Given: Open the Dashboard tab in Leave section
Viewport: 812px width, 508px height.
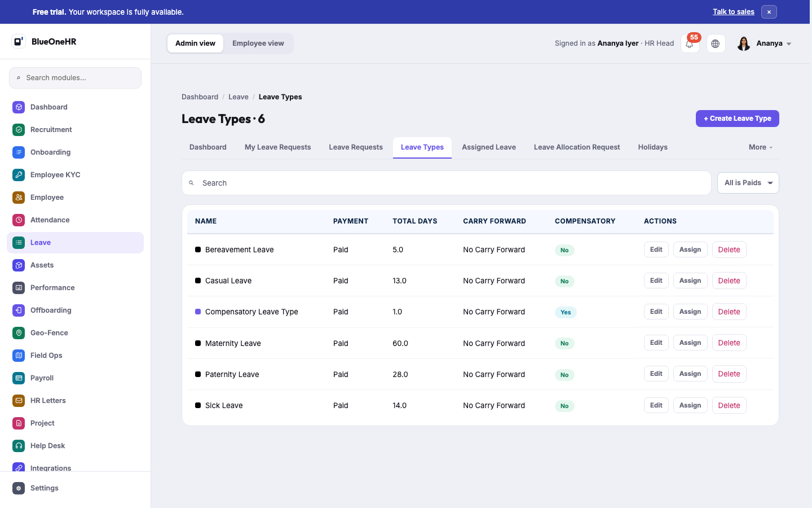Looking at the screenshot, I should tap(208, 147).
